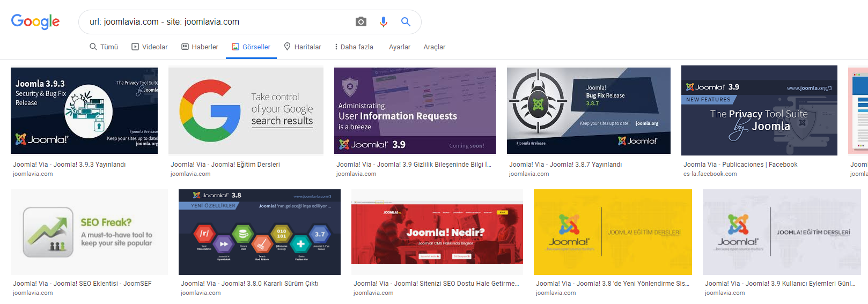This screenshot has width=868, height=304.
Task: Expand the Daha fazla menu
Action: point(354,47)
